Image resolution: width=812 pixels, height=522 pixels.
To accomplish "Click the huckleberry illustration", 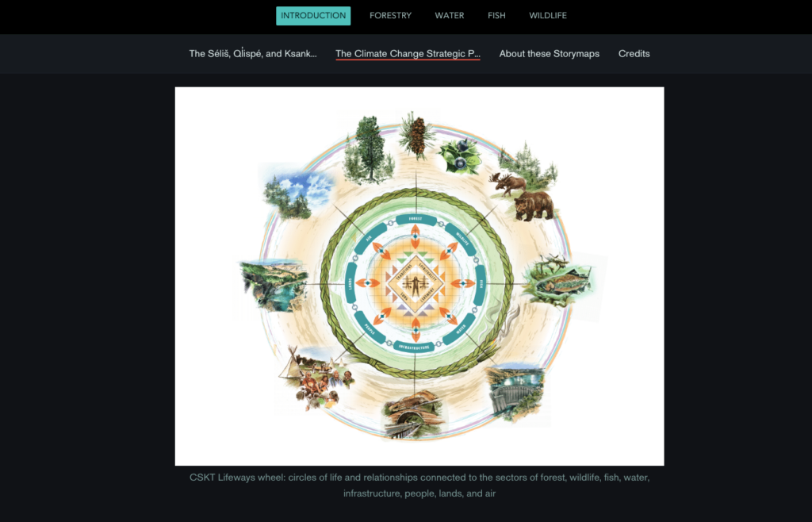I will 460,156.
